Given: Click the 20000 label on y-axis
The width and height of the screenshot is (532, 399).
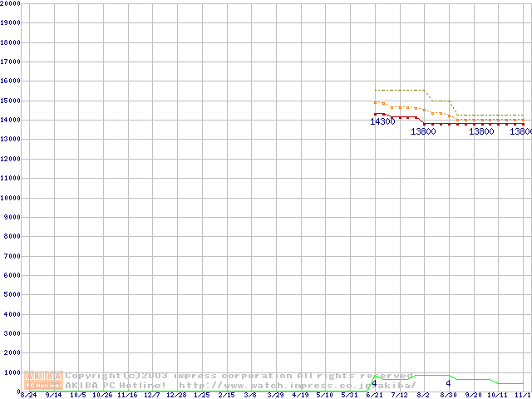Looking at the screenshot, I should point(10,3).
